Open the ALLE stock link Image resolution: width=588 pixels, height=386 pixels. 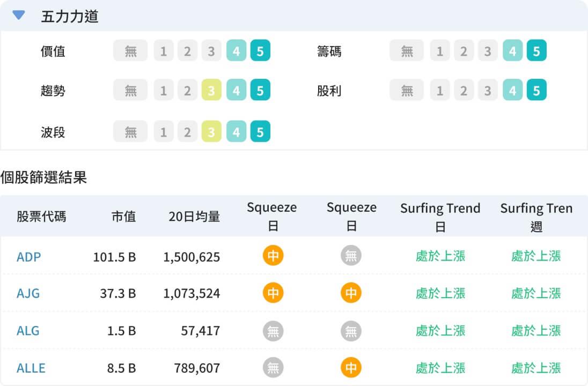31,368
